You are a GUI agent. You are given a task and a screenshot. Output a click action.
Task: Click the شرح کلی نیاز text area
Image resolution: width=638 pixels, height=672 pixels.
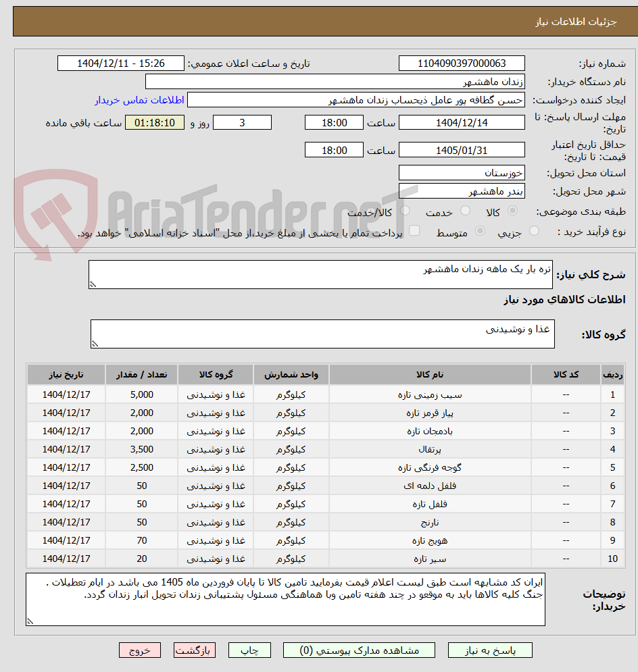[320, 274]
